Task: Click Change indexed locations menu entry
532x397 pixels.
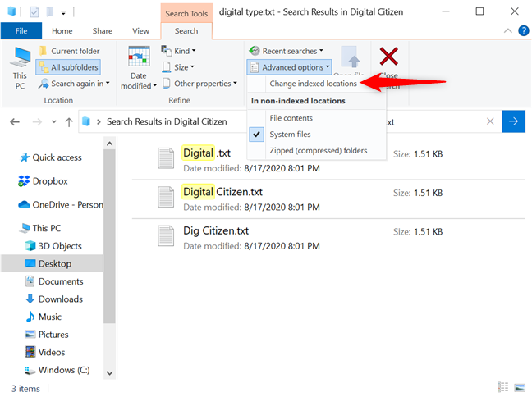Action: click(313, 84)
